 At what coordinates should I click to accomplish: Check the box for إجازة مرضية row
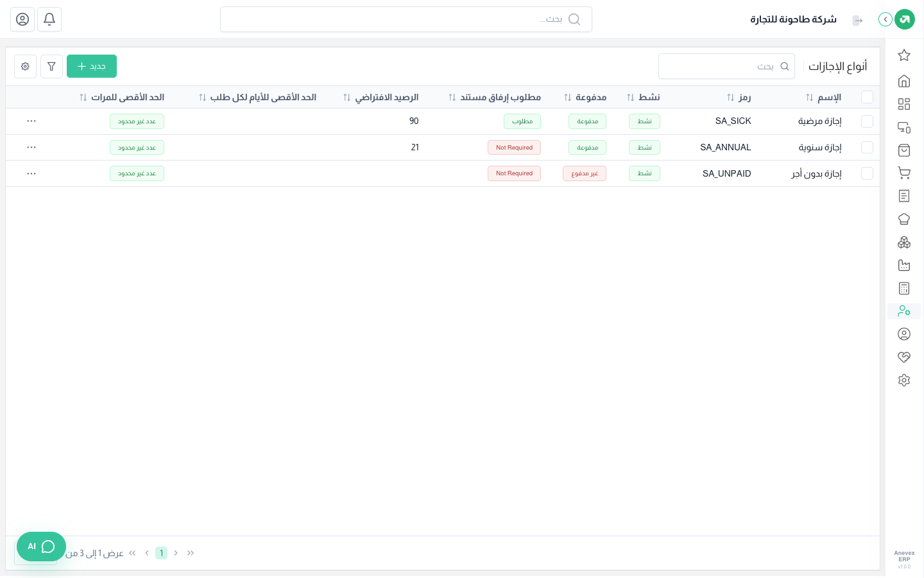coord(867,121)
